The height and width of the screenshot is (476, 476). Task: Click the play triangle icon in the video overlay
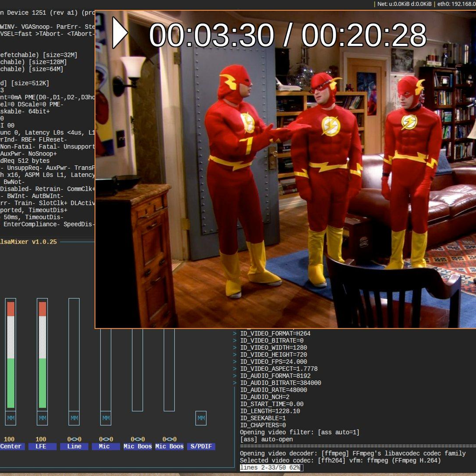pos(120,33)
